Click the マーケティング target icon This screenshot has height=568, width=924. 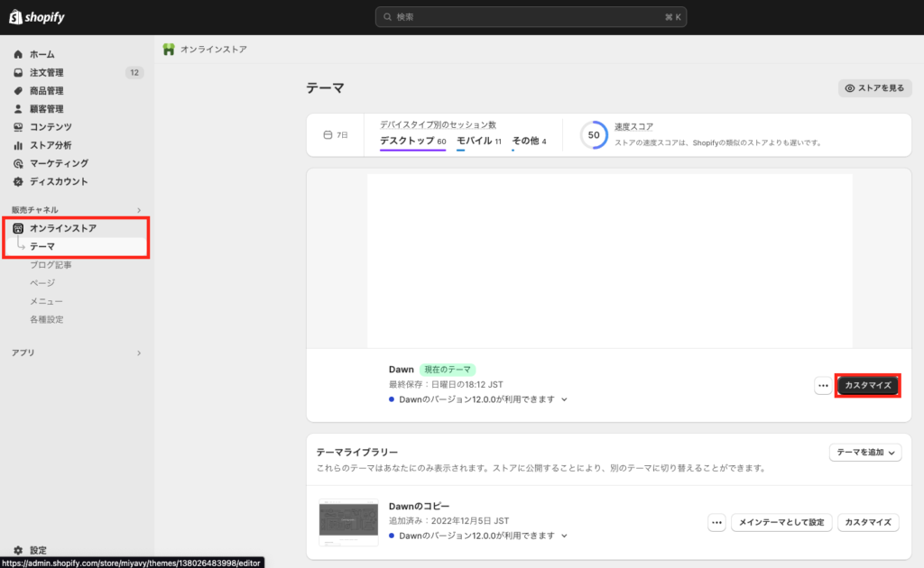pos(18,163)
